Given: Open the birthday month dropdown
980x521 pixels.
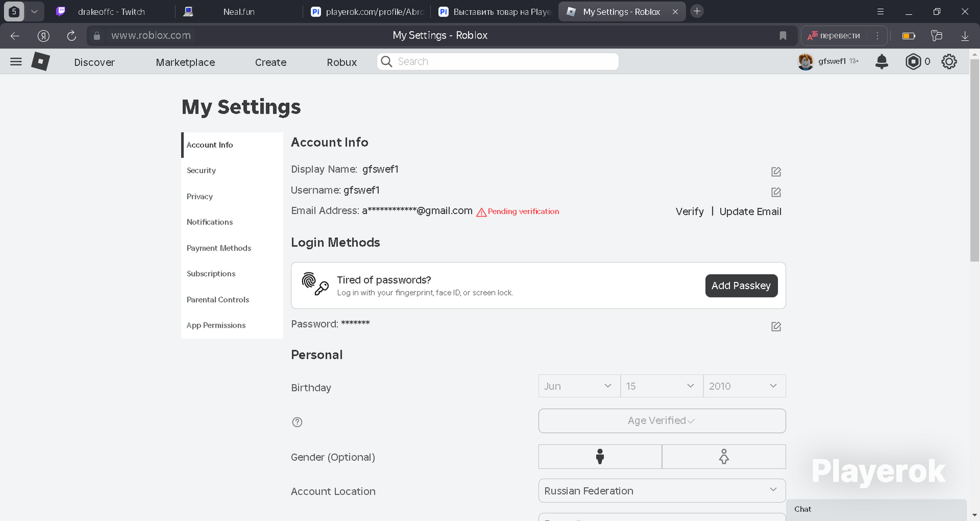Looking at the screenshot, I should point(579,386).
